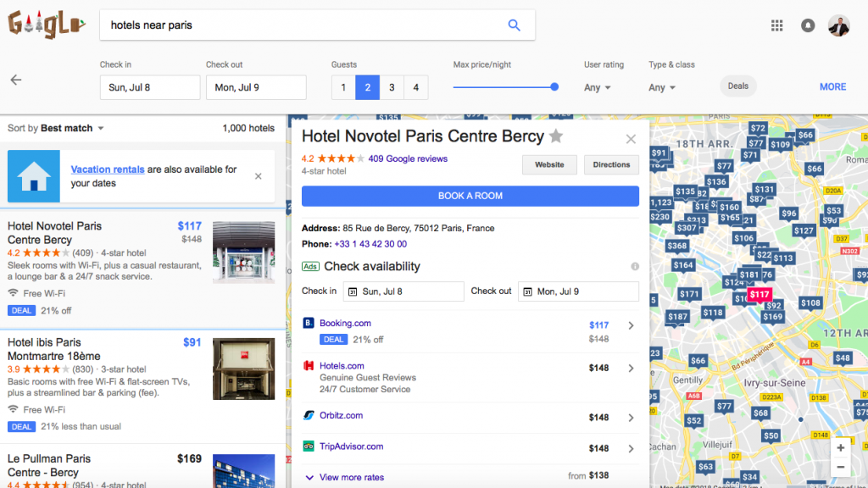Zoom in on the map
Screen dimensions: 868x488
840,447
